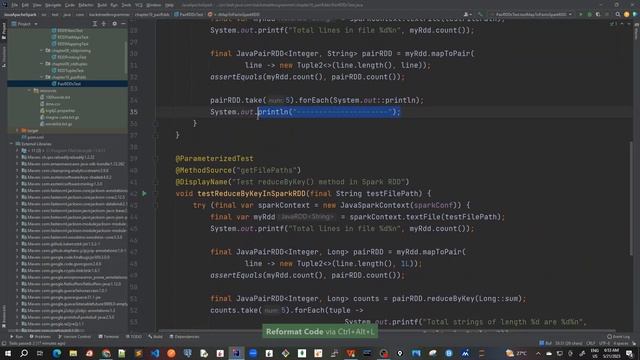The image size is (640, 360).
Task: Open the taskbar clock and date
Action: tap(611, 353)
